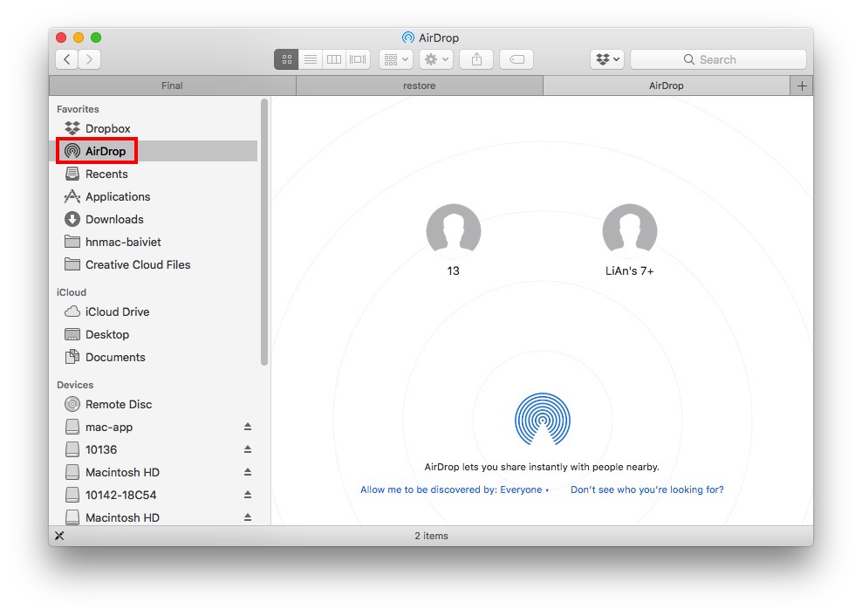The width and height of the screenshot is (862, 616).
Task: Click 'Don't see who you're looking for?' link
Action: click(647, 490)
